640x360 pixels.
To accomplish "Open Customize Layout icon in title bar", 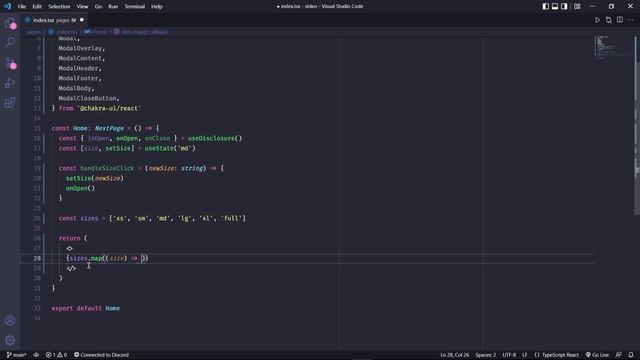I will click(577, 6).
